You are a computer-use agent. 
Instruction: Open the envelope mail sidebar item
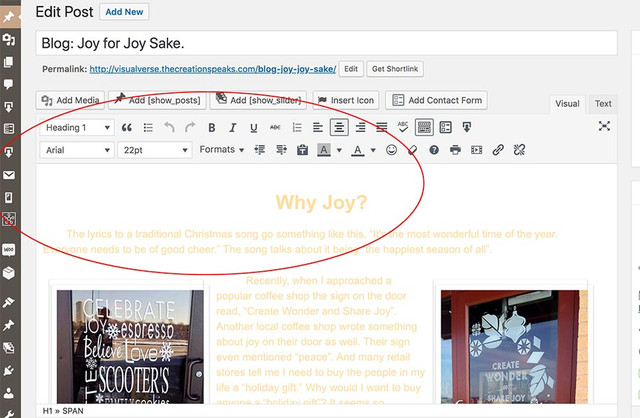(9, 175)
